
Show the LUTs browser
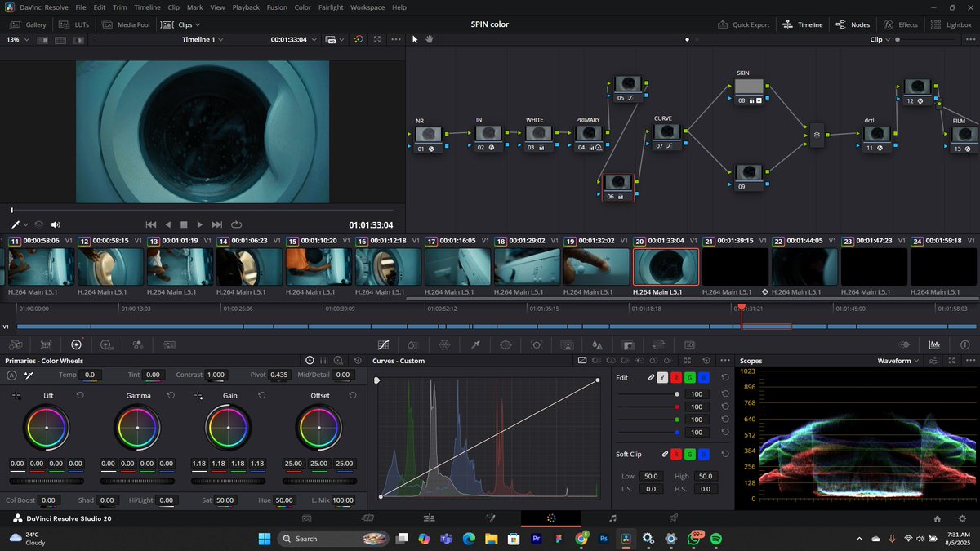pos(73,24)
